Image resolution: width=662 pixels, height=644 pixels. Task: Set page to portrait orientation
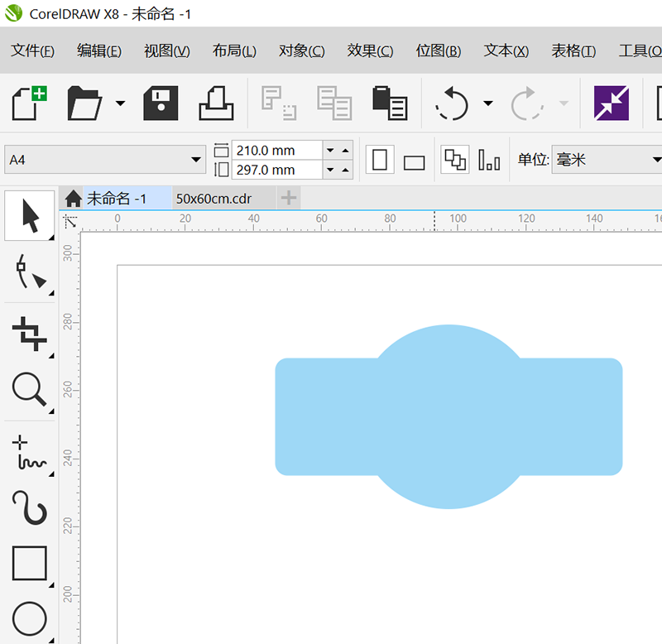coord(380,160)
